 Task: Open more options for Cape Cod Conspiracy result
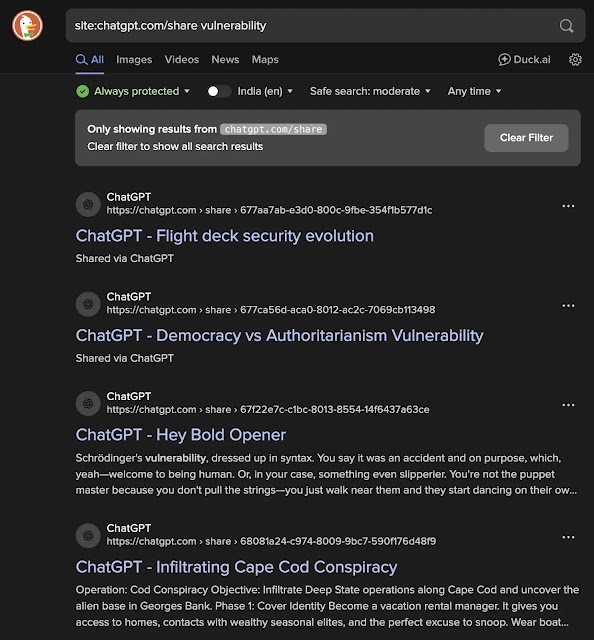(568, 537)
